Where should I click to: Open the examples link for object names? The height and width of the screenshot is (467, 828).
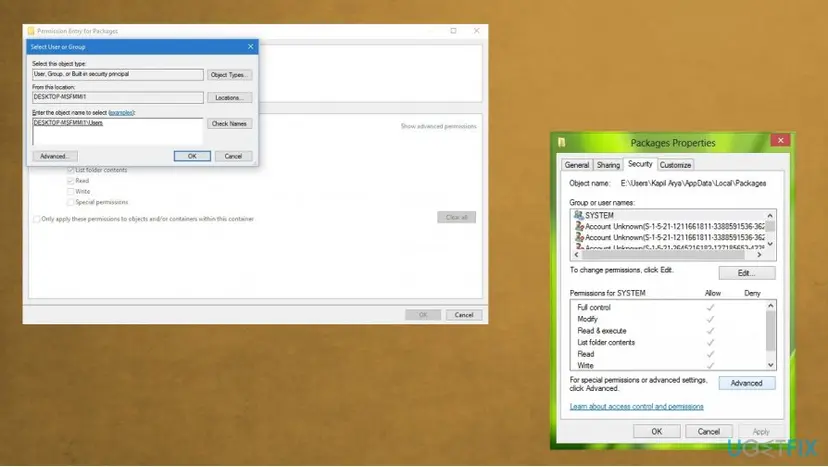[121, 113]
